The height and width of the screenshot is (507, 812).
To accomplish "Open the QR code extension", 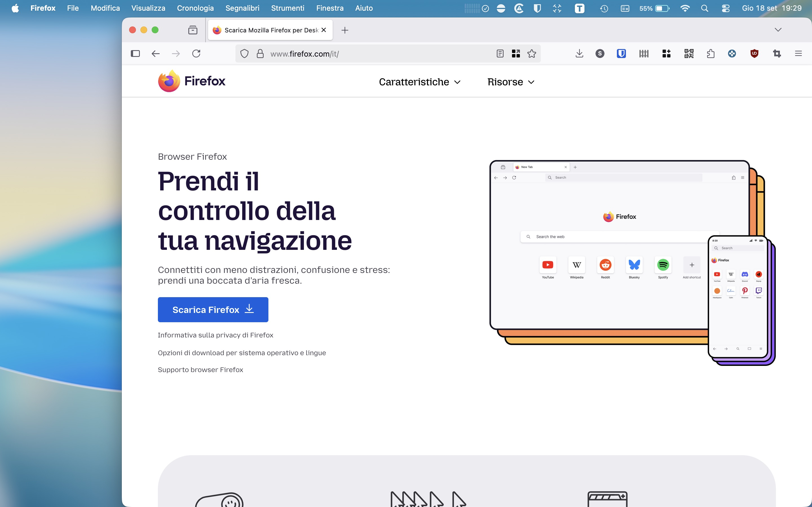I will pos(689,54).
